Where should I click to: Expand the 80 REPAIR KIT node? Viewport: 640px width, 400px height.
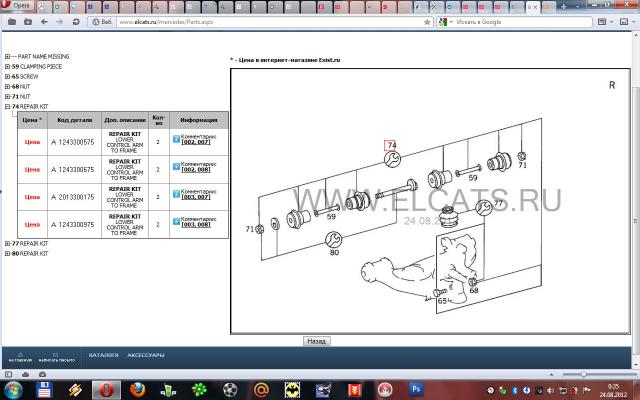click(x=7, y=253)
